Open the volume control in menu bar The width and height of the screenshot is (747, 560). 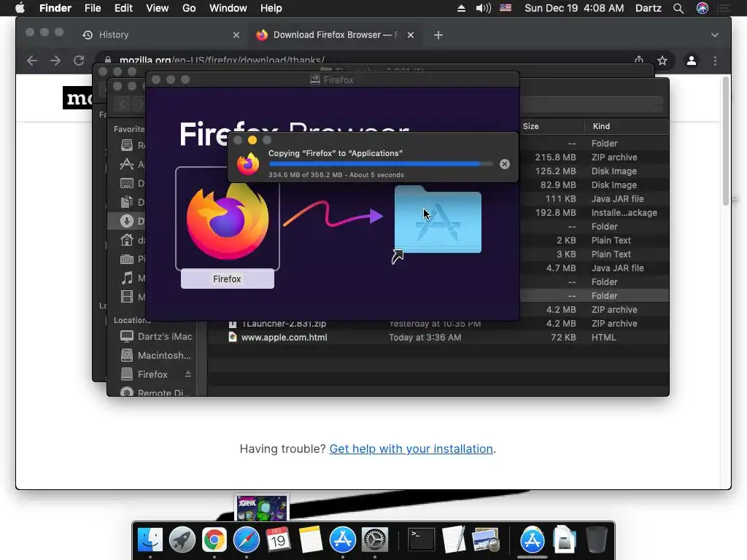[x=483, y=8]
